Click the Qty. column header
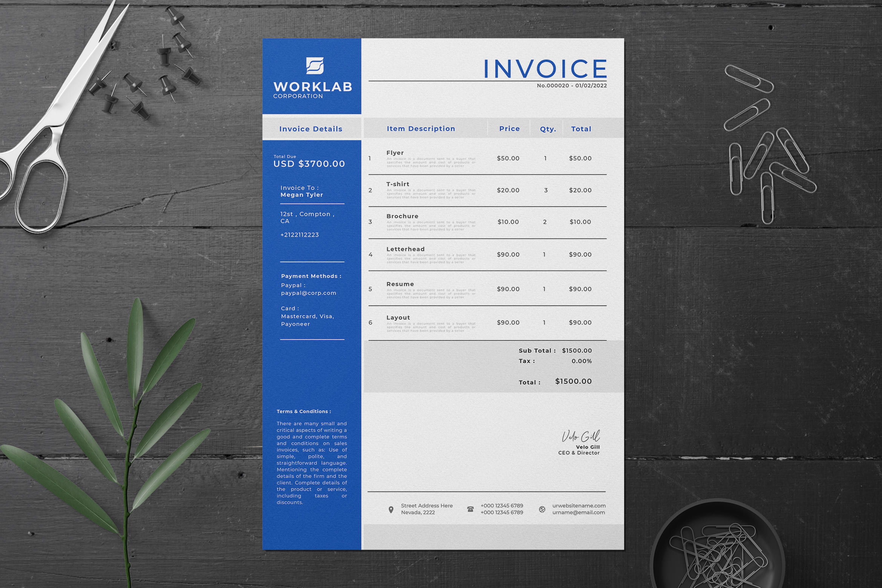 click(x=548, y=129)
